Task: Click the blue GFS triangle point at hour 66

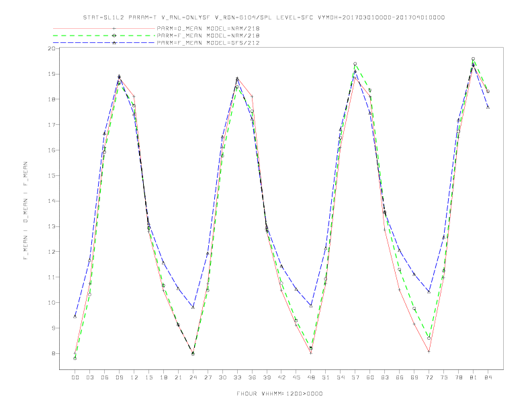Action: click(400, 250)
